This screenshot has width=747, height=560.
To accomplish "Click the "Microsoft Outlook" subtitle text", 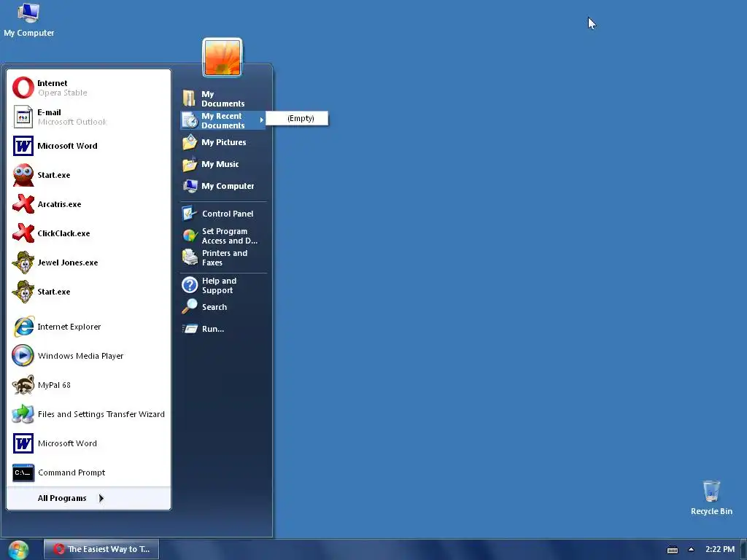I will pos(72,122).
